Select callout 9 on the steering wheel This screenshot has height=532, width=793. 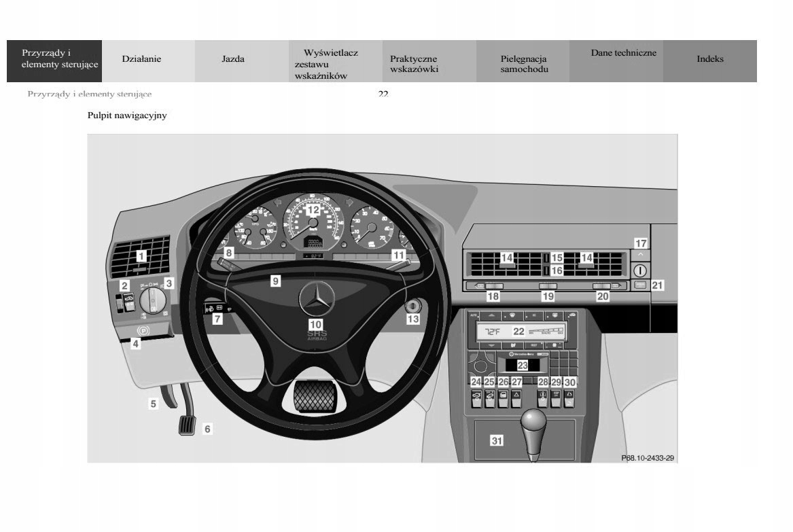[x=275, y=281]
